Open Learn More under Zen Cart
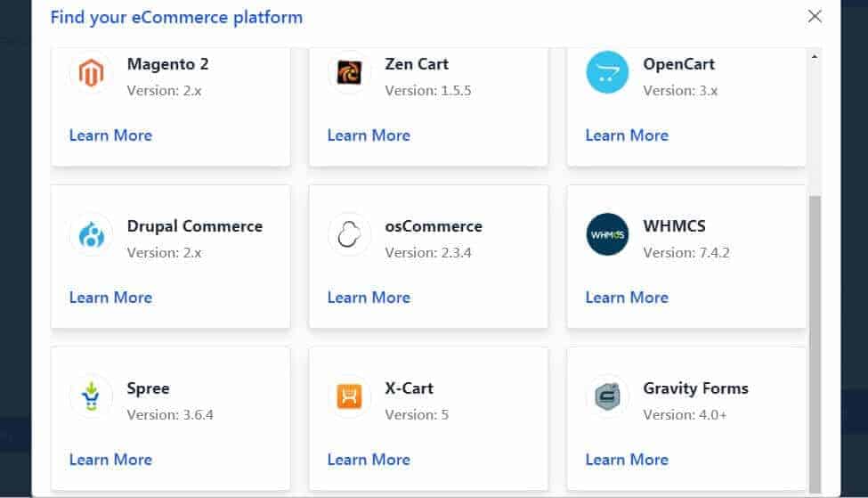 tap(369, 135)
